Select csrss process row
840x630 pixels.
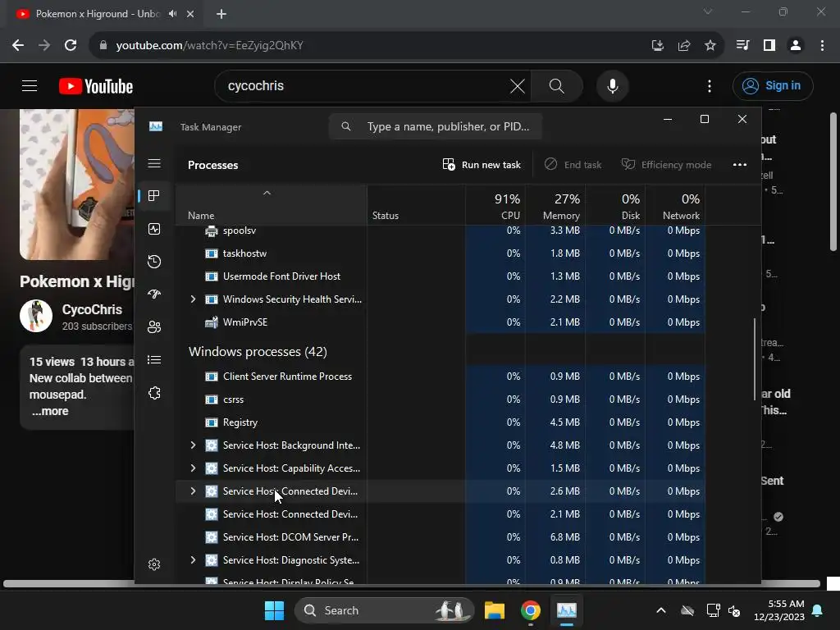click(441, 399)
